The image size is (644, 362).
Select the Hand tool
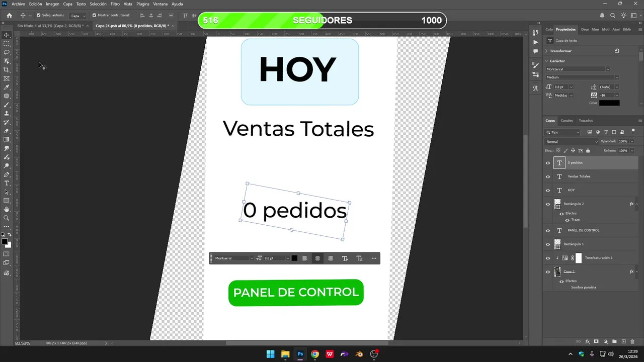pos(7,209)
